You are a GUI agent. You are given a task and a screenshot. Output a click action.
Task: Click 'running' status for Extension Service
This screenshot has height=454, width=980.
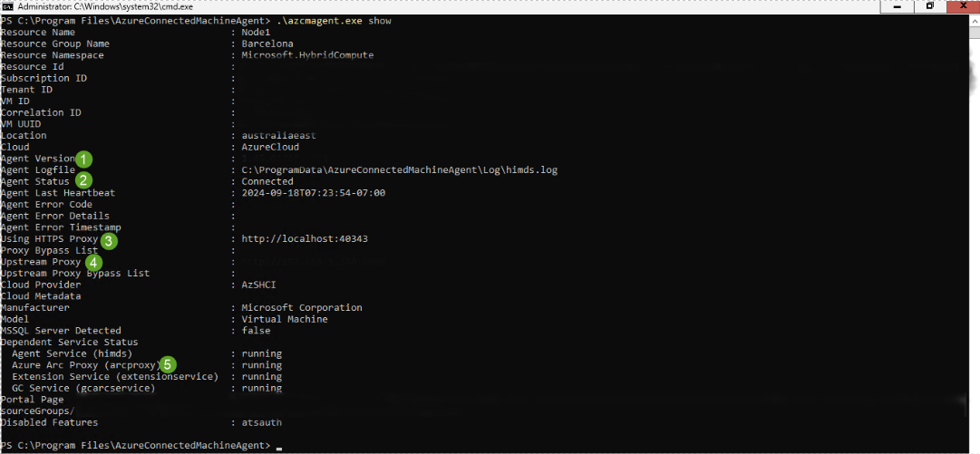click(262, 377)
